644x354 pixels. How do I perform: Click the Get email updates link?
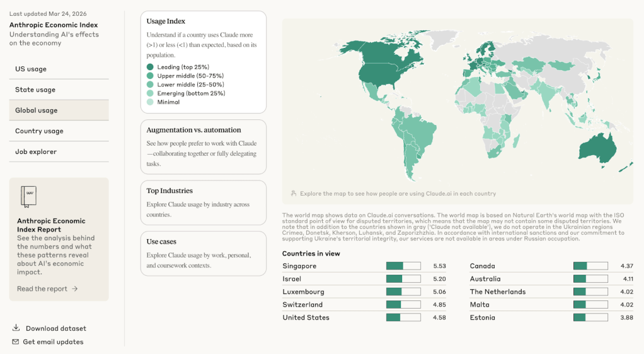coord(53,342)
